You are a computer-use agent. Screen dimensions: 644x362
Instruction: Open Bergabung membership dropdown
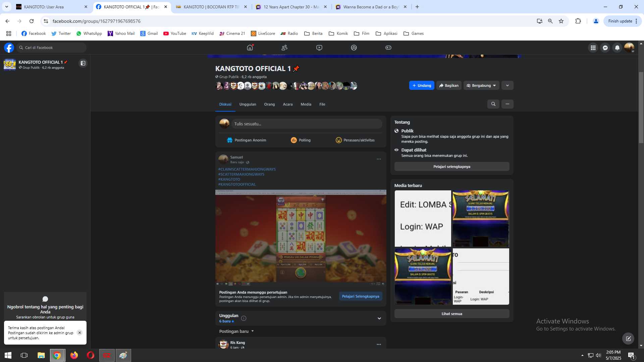[481, 85]
